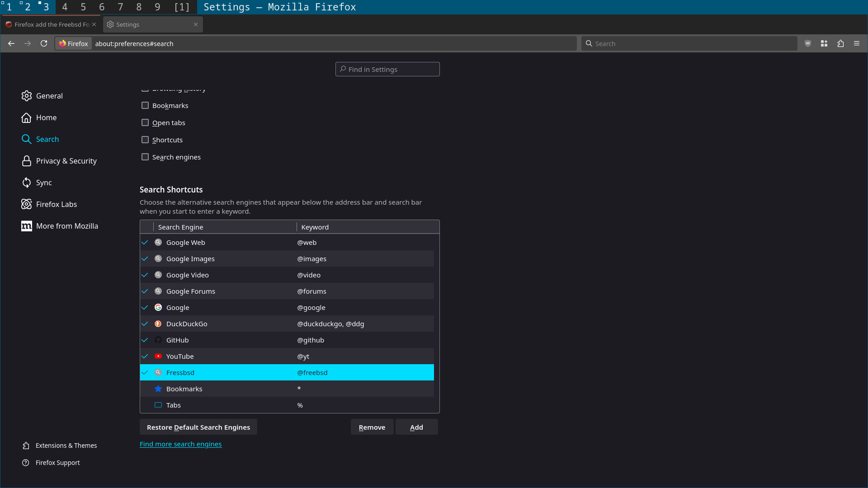
Task: Open the Firefox Labs settings category
Action: pyautogui.click(x=56, y=204)
